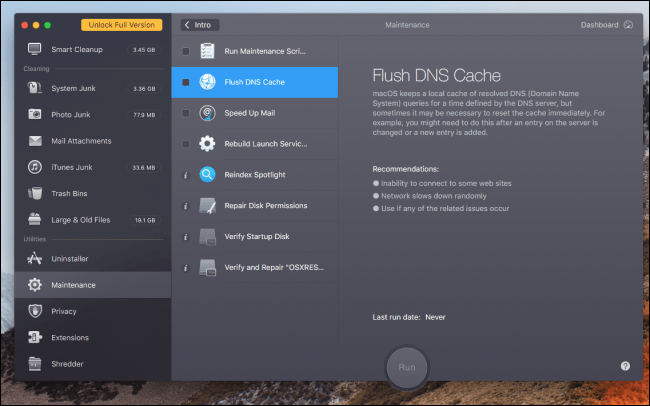Select the Photo Junk camera icon

pyautogui.click(x=35, y=114)
